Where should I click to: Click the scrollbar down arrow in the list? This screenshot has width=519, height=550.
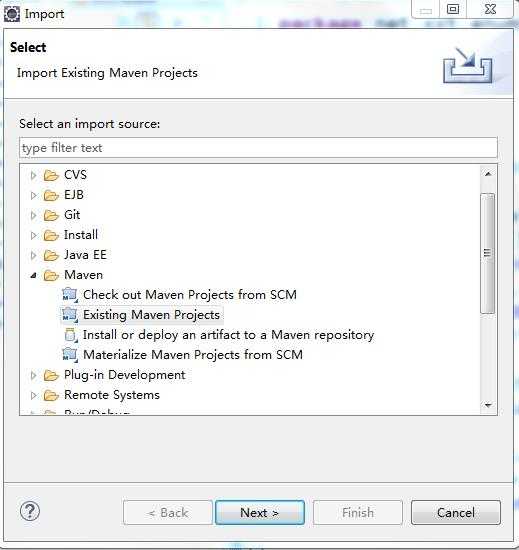pyautogui.click(x=488, y=405)
